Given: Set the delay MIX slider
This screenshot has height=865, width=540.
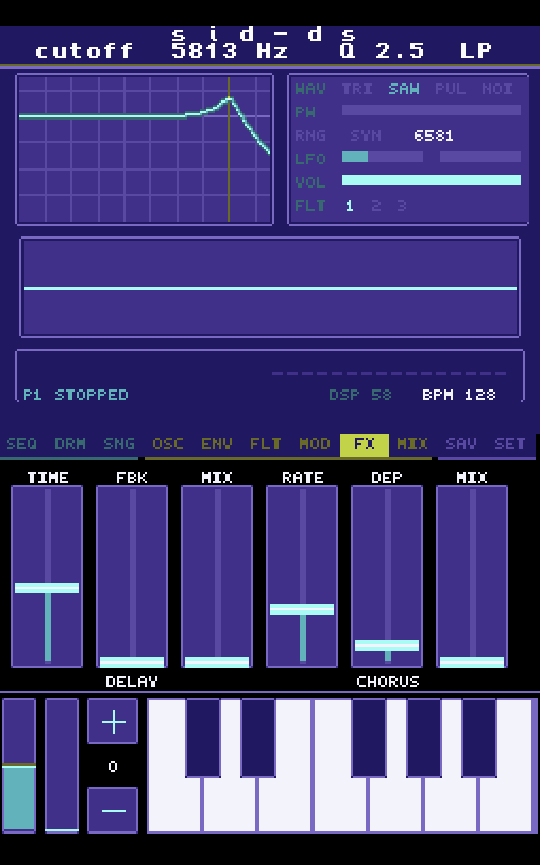Looking at the screenshot, I should point(217,576).
